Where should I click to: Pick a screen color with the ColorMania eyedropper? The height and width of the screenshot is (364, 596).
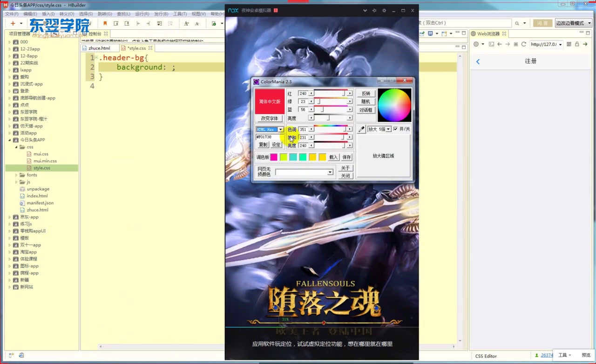point(361,129)
